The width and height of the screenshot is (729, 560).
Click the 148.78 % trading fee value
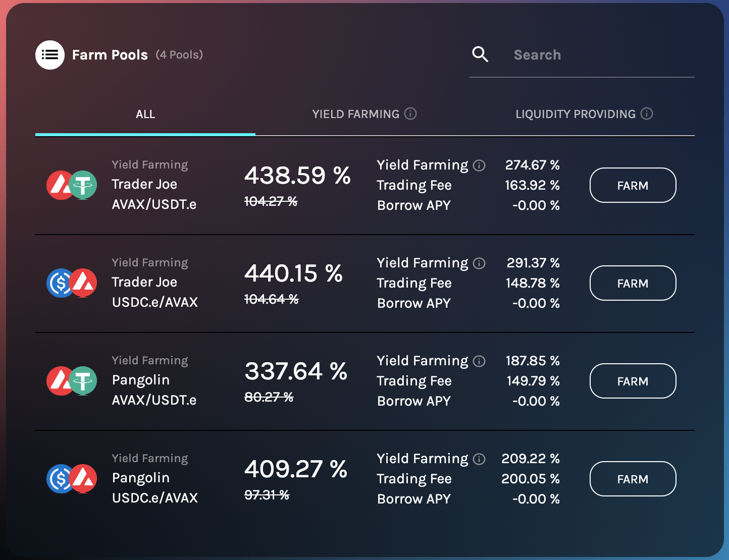point(533,283)
